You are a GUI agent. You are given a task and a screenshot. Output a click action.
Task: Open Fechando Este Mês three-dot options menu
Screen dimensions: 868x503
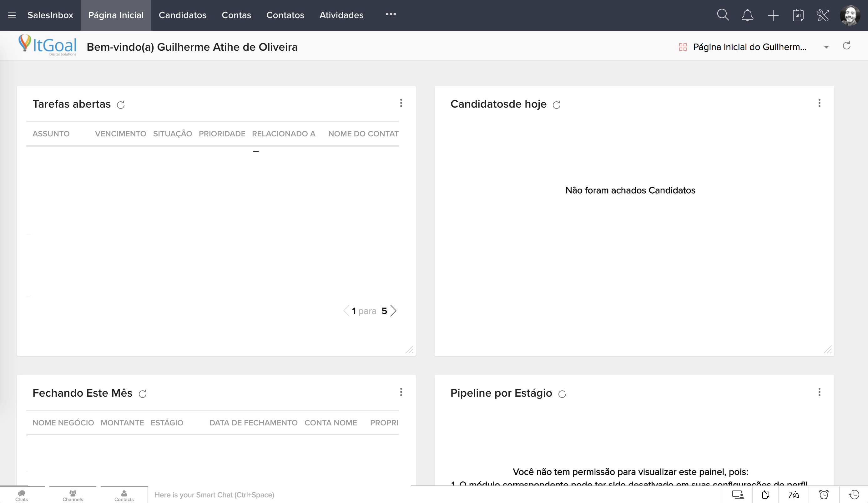coord(401,392)
